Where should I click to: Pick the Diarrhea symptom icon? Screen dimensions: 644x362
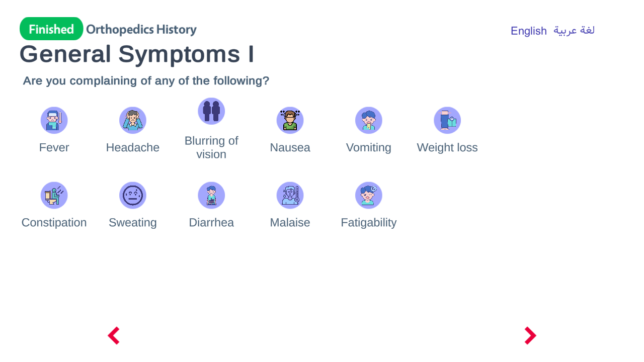(211, 195)
